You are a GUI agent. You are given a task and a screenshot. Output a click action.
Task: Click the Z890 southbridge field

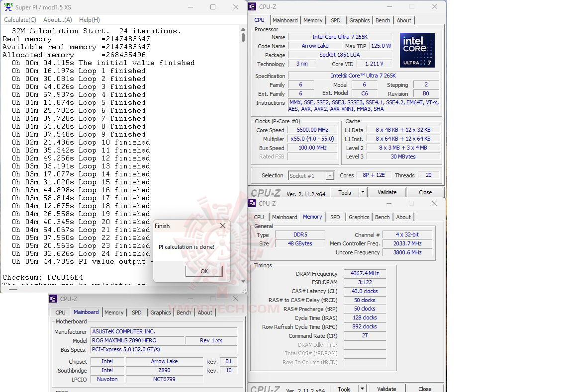point(164,370)
